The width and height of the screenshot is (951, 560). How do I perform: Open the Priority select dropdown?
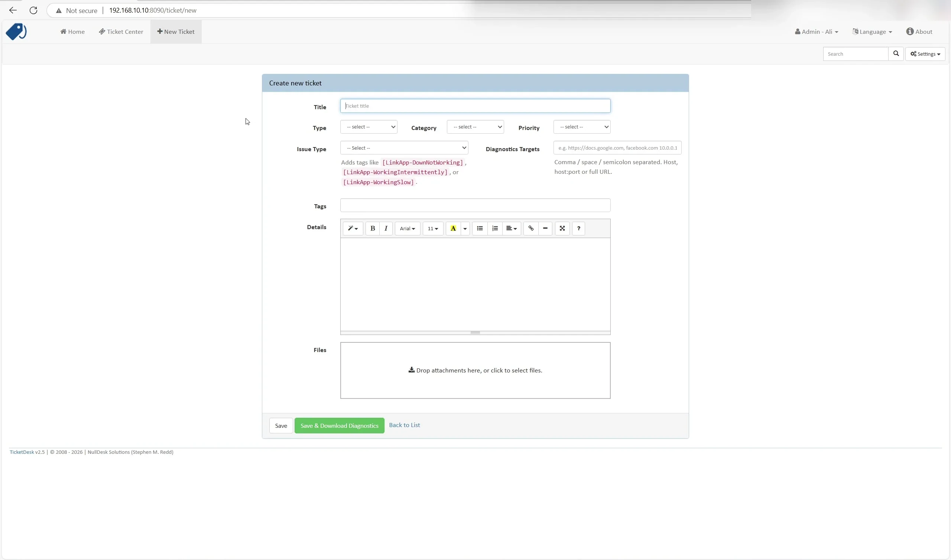pos(581,127)
